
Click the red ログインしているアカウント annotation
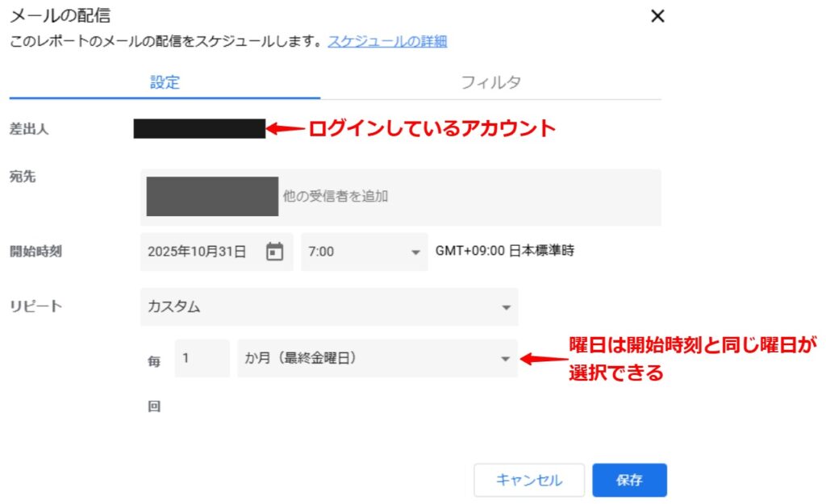(432, 129)
